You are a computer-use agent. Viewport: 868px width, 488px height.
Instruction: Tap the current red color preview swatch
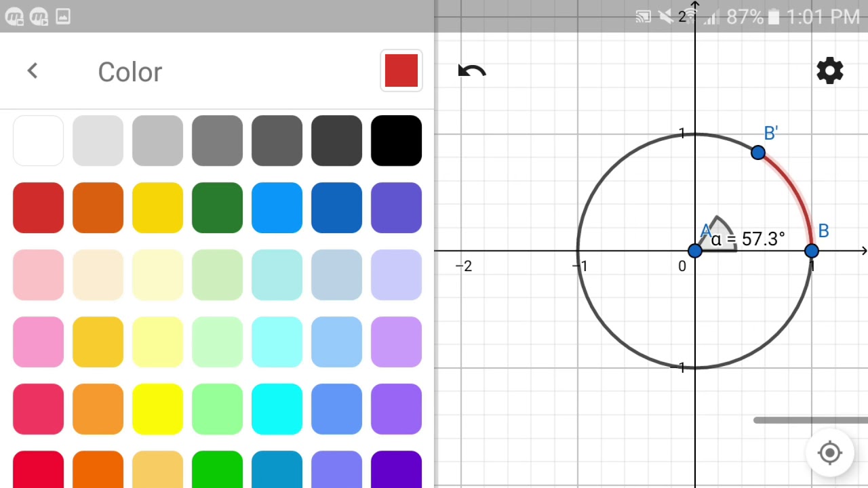pos(401,70)
